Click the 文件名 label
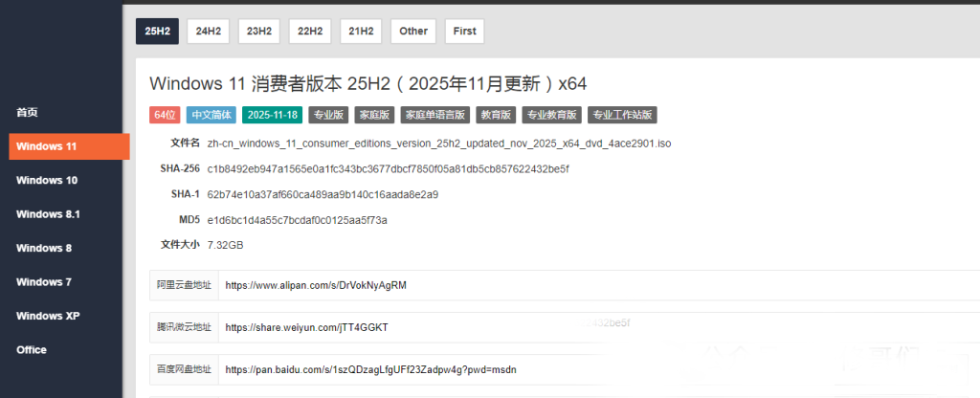Viewport: 980px width, 398px height. pyautogui.click(x=185, y=144)
